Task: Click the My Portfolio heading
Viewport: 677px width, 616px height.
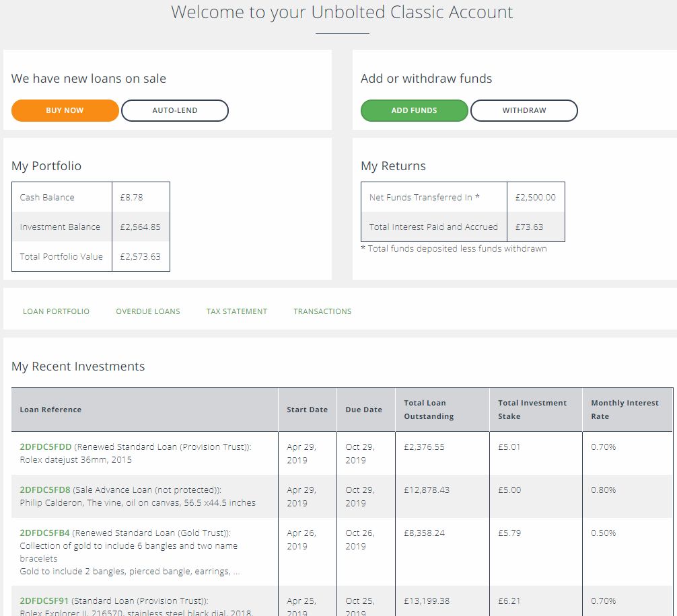Action: click(x=46, y=166)
